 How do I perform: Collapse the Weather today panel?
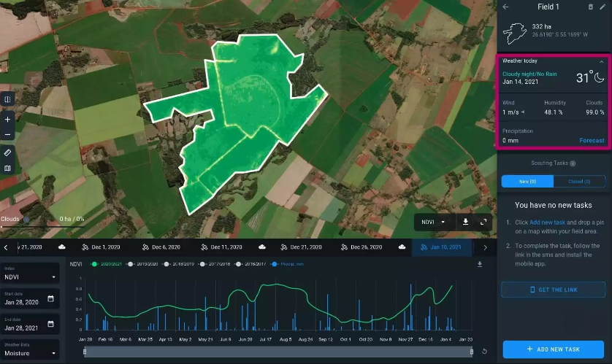tap(601, 61)
